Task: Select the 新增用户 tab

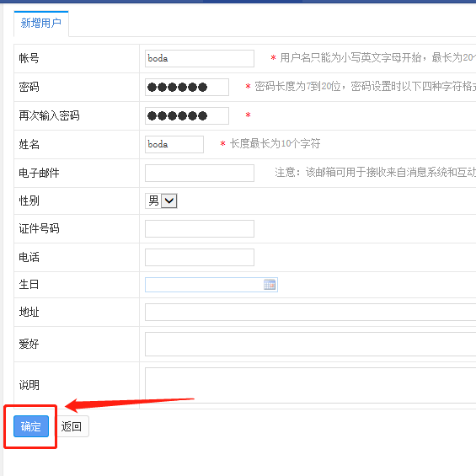Action: pos(41,24)
